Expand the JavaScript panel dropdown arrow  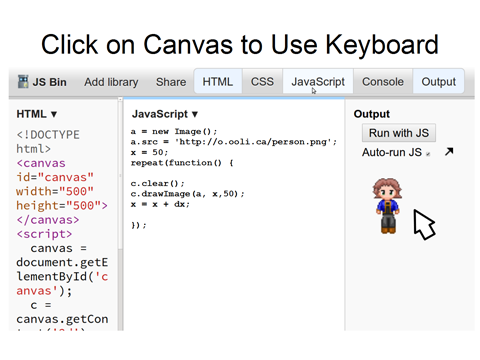pyautogui.click(x=195, y=114)
